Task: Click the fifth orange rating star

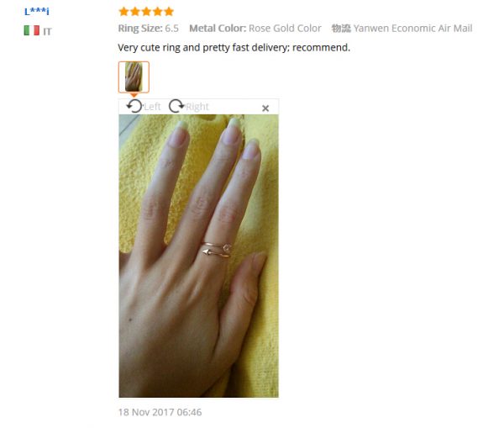Action: 169,12
